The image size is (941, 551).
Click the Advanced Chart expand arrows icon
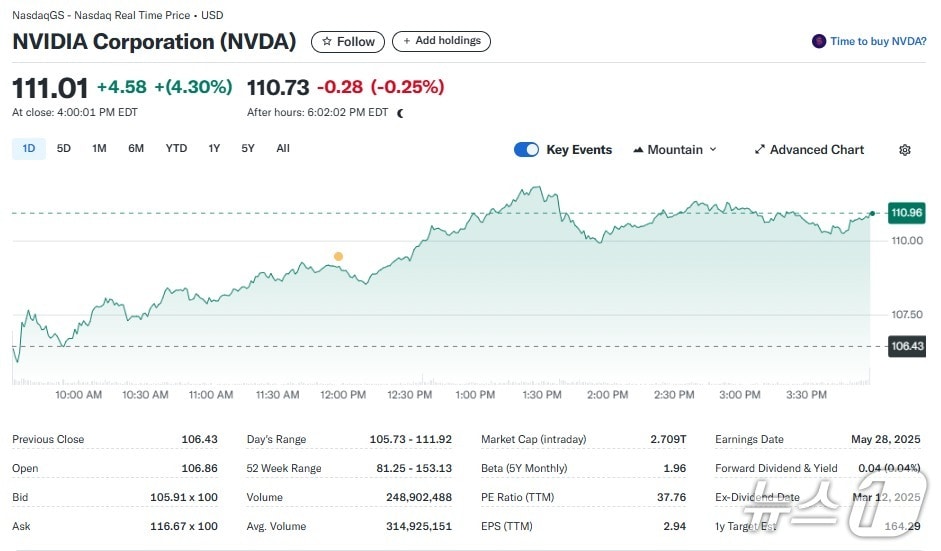tap(759, 150)
